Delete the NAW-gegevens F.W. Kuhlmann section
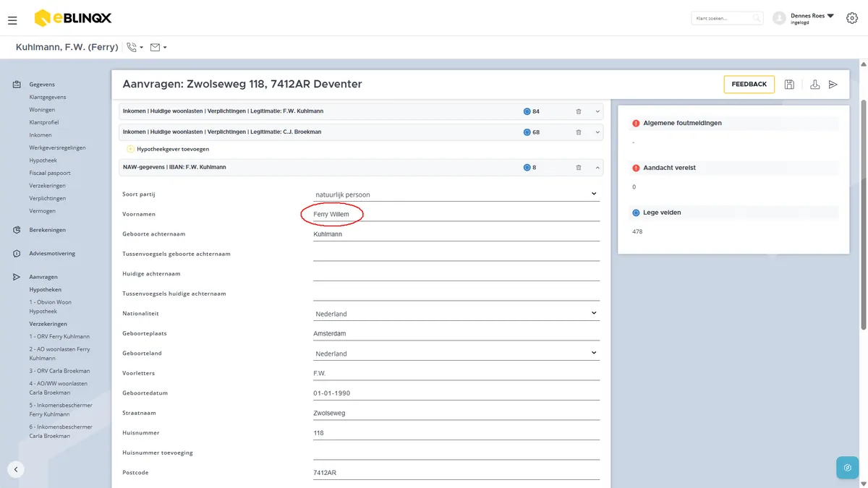Viewport: 868px width, 488px height. click(x=579, y=168)
